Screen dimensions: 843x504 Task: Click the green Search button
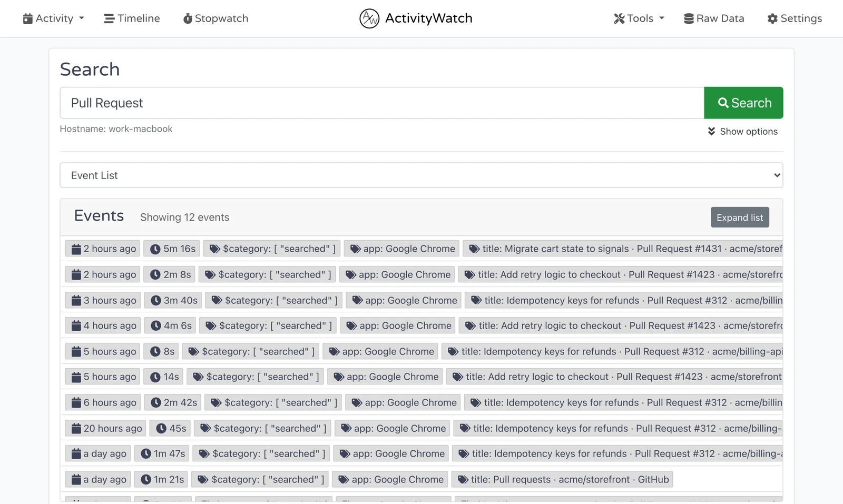(743, 103)
